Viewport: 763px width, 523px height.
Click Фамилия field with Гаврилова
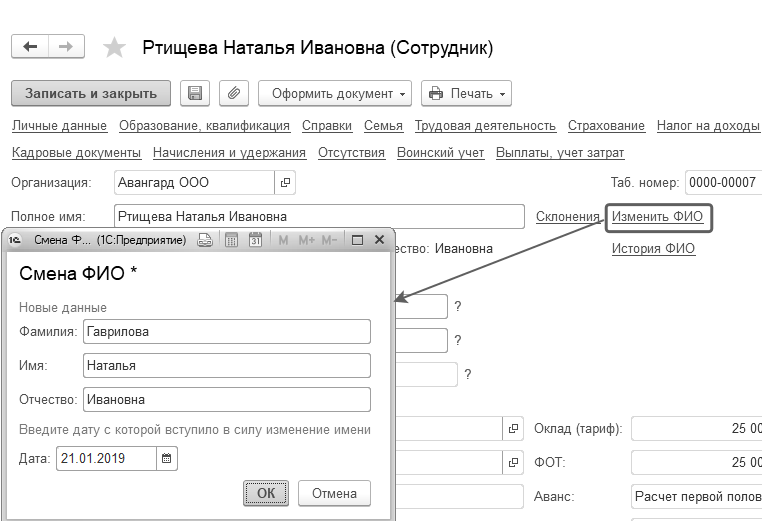tap(227, 331)
